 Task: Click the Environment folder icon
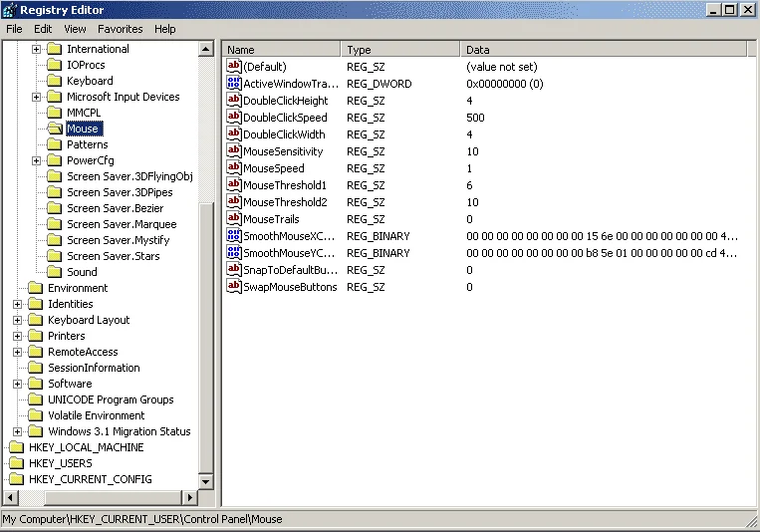tap(36, 288)
